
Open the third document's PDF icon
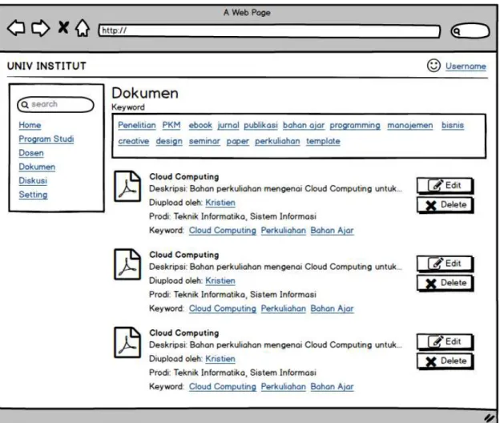point(127,343)
